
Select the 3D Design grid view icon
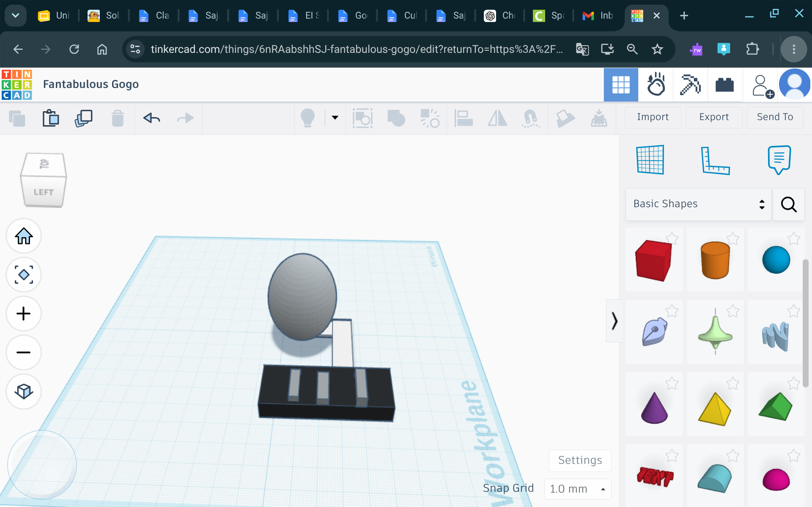[621, 85]
